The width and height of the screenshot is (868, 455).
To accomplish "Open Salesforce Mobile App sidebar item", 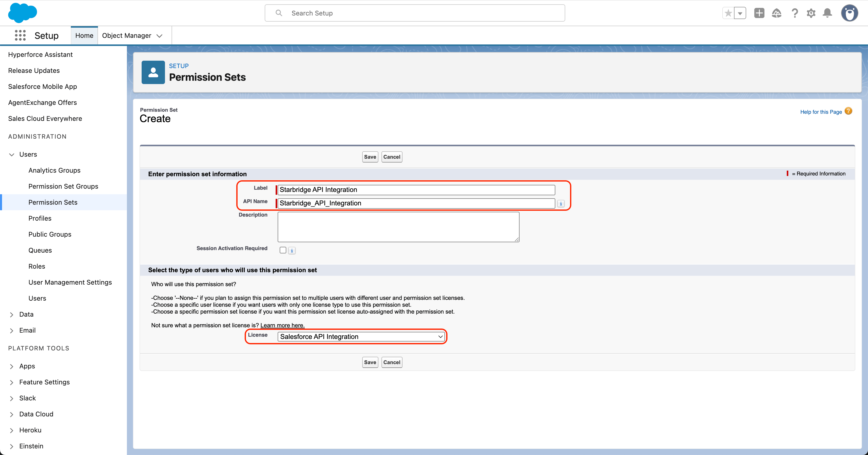I will coord(42,86).
